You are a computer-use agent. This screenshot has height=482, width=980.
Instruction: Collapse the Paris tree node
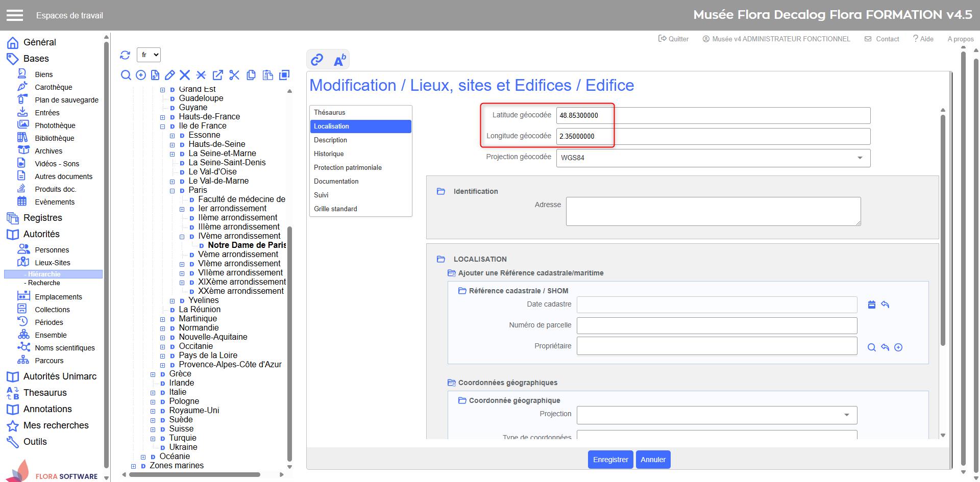tap(173, 191)
